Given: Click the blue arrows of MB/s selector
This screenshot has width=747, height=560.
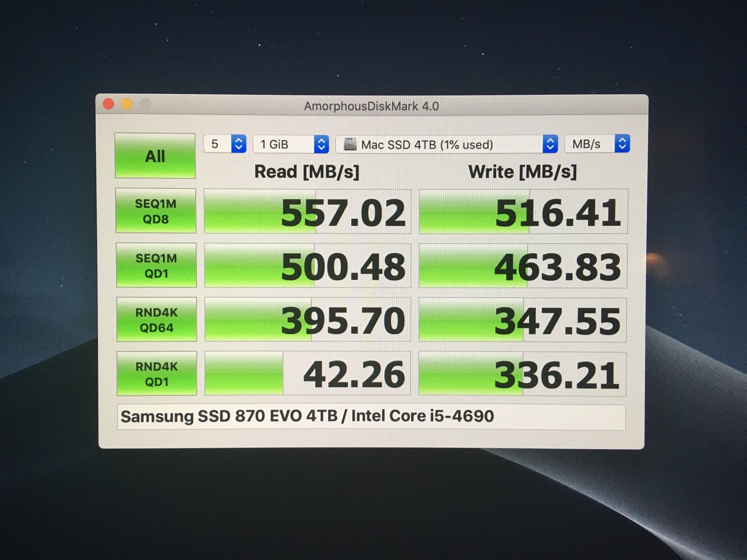Looking at the screenshot, I should click(622, 143).
